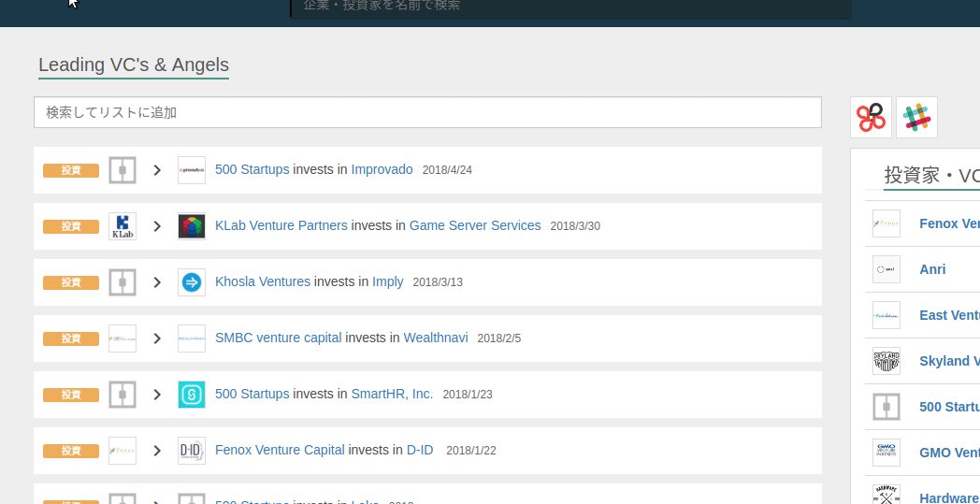Screen dimensions: 980x504
Task: Click the 2018/3/30 date text
Action: (x=575, y=226)
